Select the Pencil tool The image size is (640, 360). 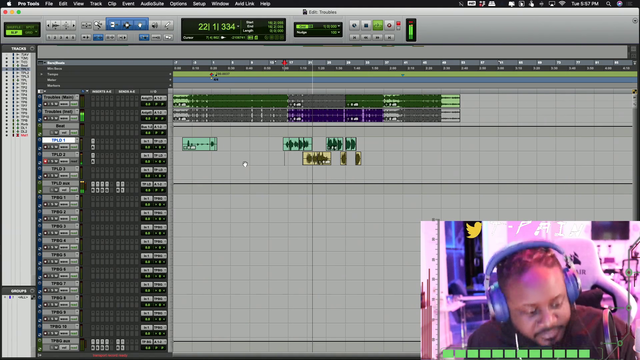click(167, 25)
